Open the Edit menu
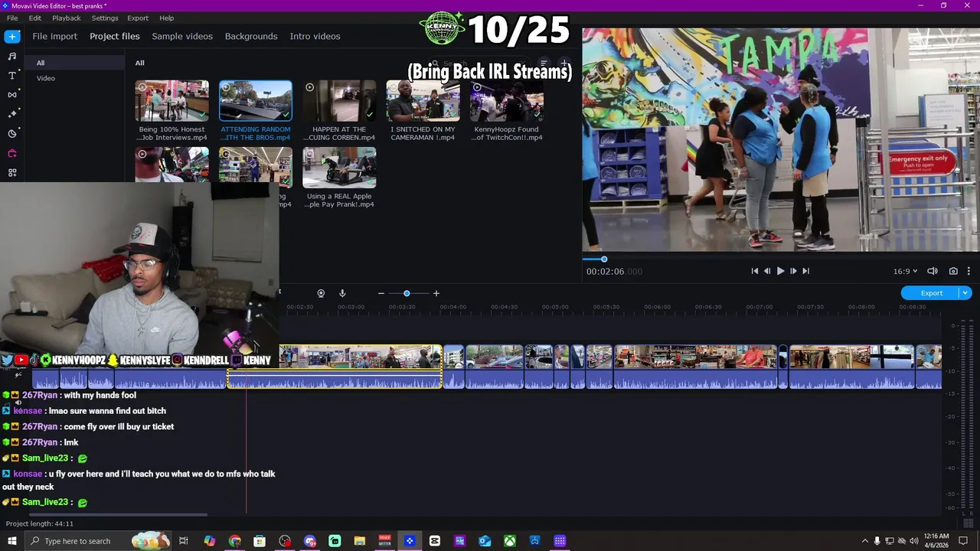Screen dimensions: 980x551 pos(35,18)
